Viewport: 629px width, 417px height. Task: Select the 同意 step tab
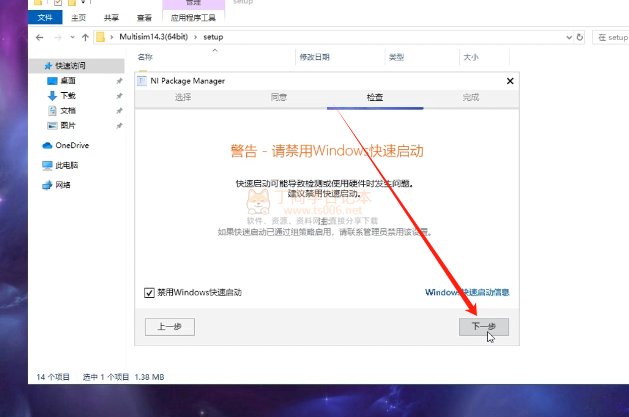[x=279, y=97]
